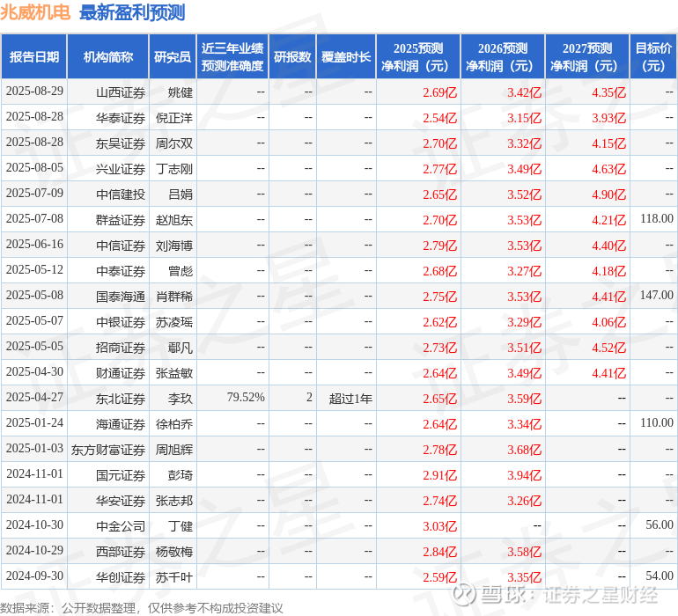Viewport: 678px width, 616px height.
Task: Click the 数据来源 footnote text
Action: [142, 607]
